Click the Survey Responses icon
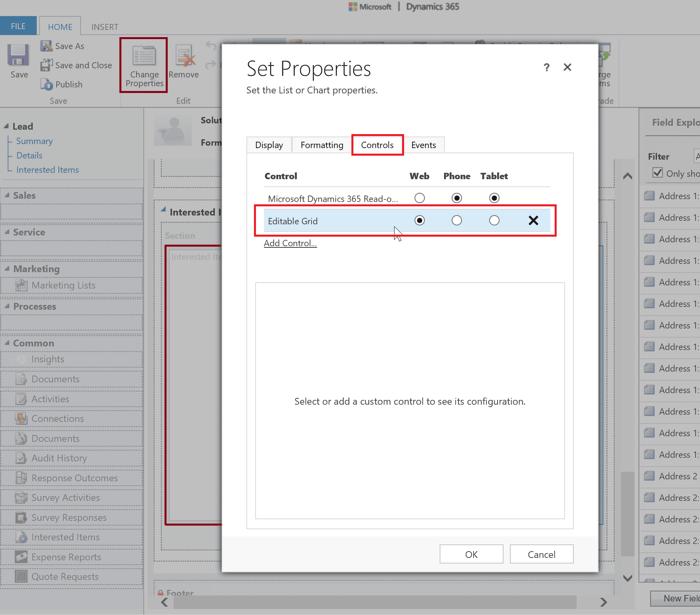700x615 pixels. 21,518
